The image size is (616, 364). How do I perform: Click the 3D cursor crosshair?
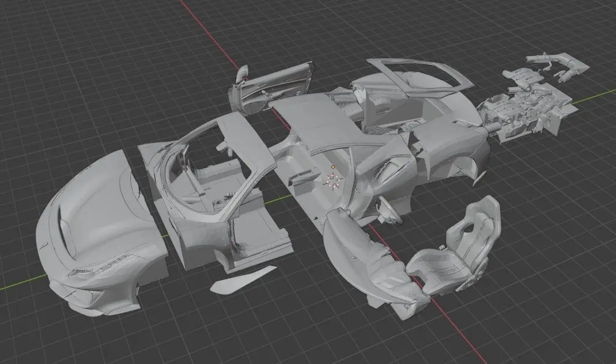(333, 181)
